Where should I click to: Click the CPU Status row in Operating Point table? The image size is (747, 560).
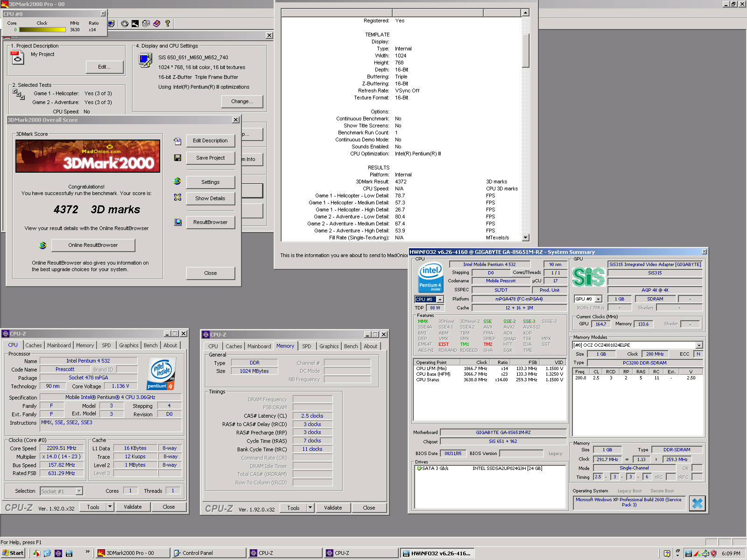coord(490,380)
